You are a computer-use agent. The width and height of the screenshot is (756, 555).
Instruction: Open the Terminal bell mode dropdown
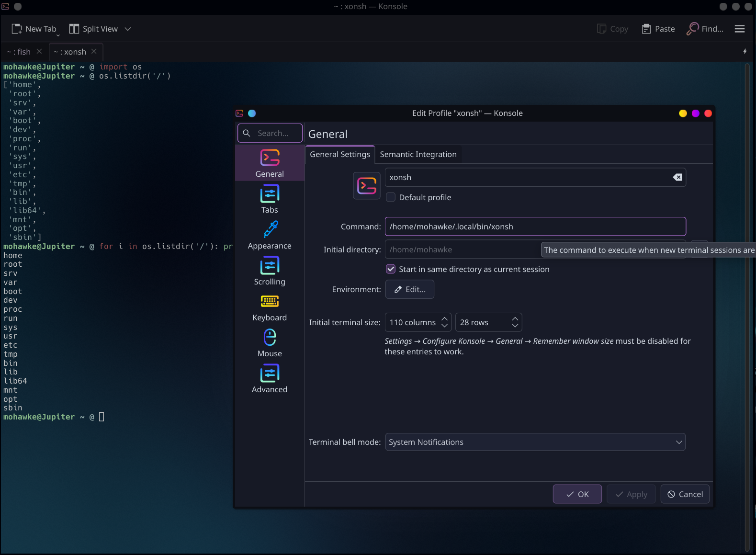[x=535, y=442]
